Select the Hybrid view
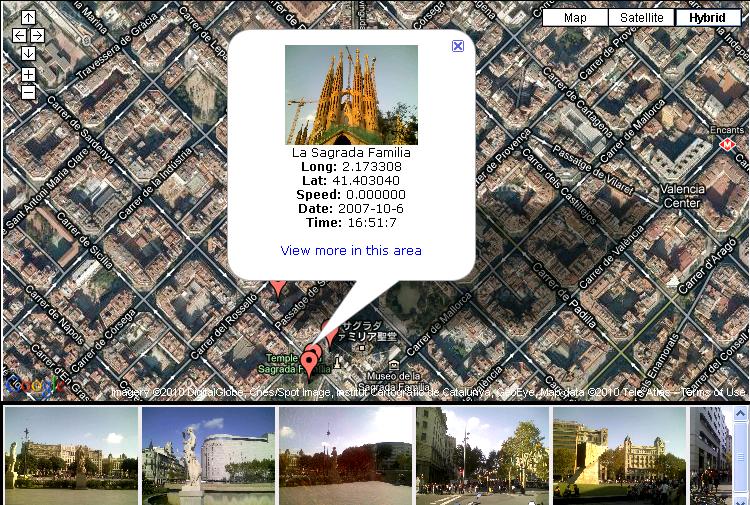Image resolution: width=750 pixels, height=505 pixels. (707, 18)
